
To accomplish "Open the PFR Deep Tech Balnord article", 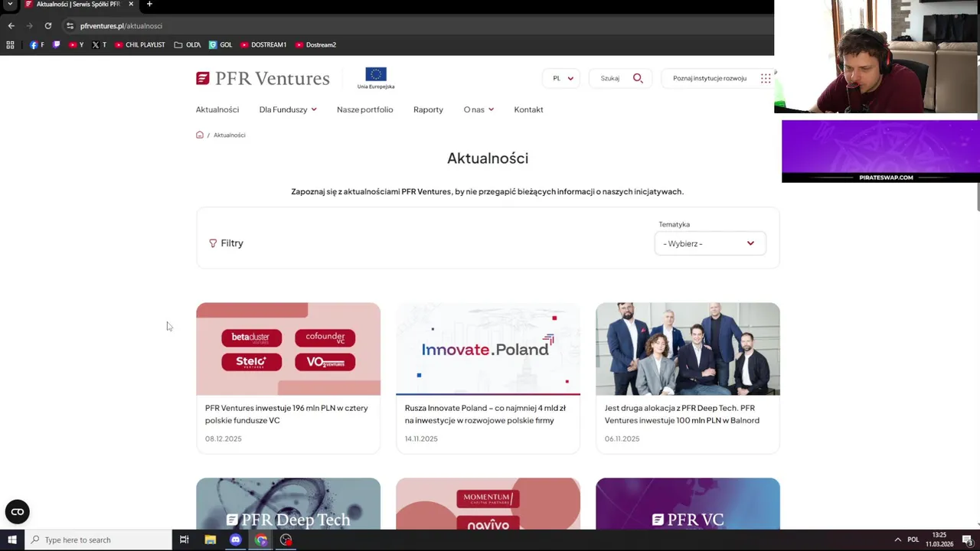I will (682, 414).
